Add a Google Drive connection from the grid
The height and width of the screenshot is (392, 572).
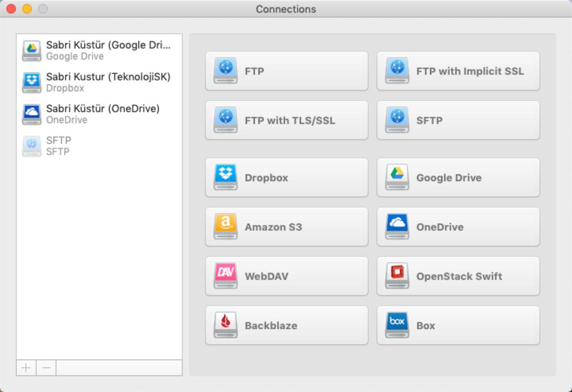458,177
